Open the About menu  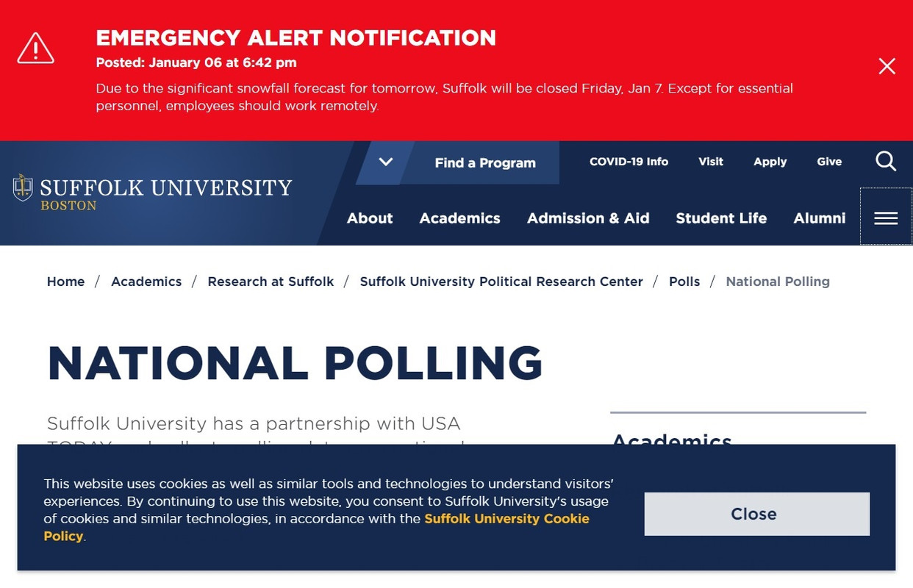pyautogui.click(x=370, y=218)
